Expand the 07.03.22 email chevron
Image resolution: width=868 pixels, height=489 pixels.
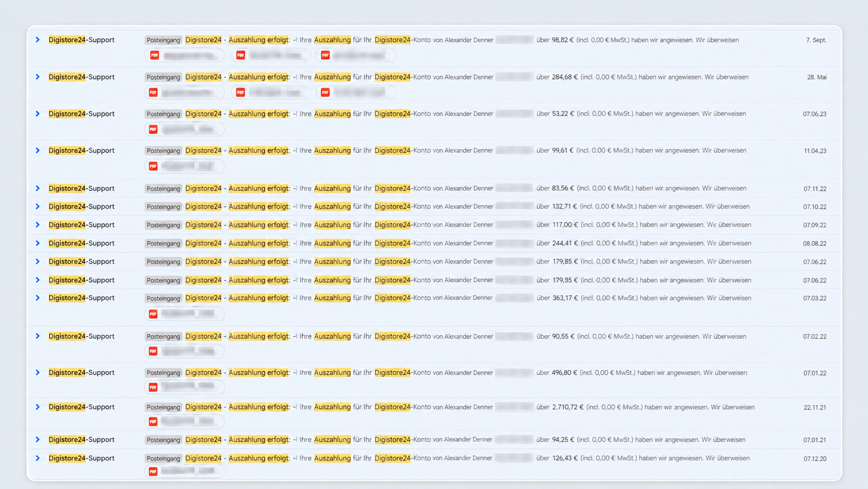(x=37, y=298)
